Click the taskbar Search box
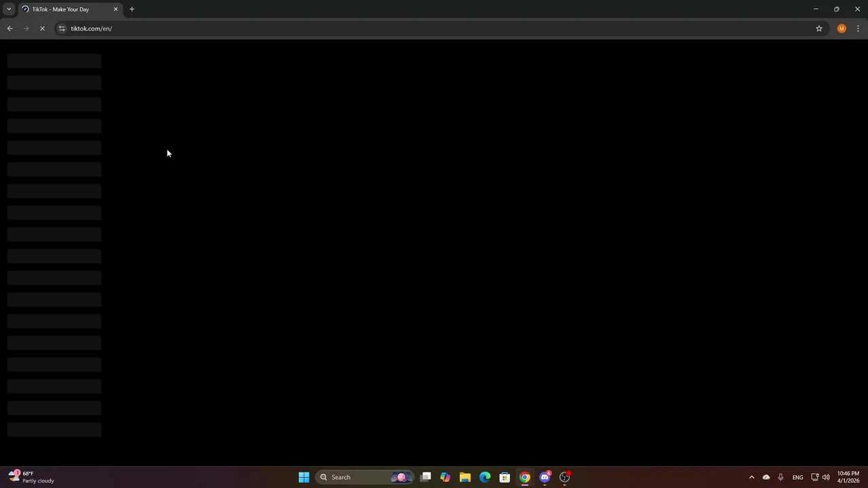868x488 pixels. (365, 477)
